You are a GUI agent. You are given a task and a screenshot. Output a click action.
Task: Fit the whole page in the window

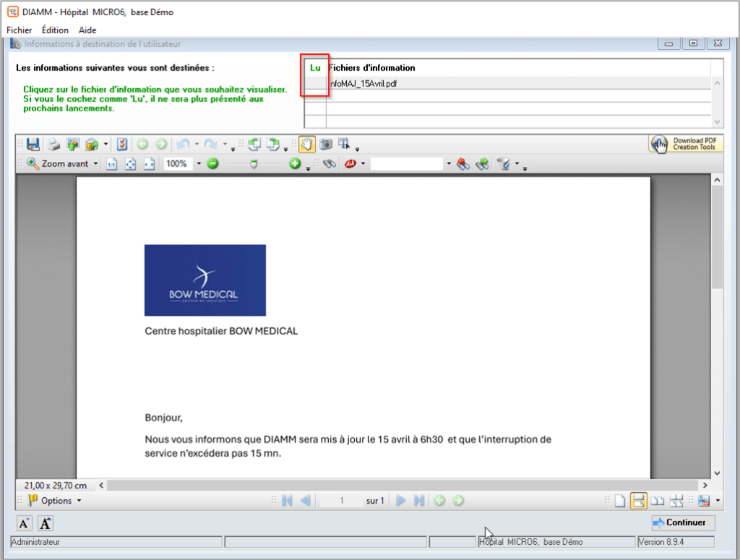click(x=130, y=164)
